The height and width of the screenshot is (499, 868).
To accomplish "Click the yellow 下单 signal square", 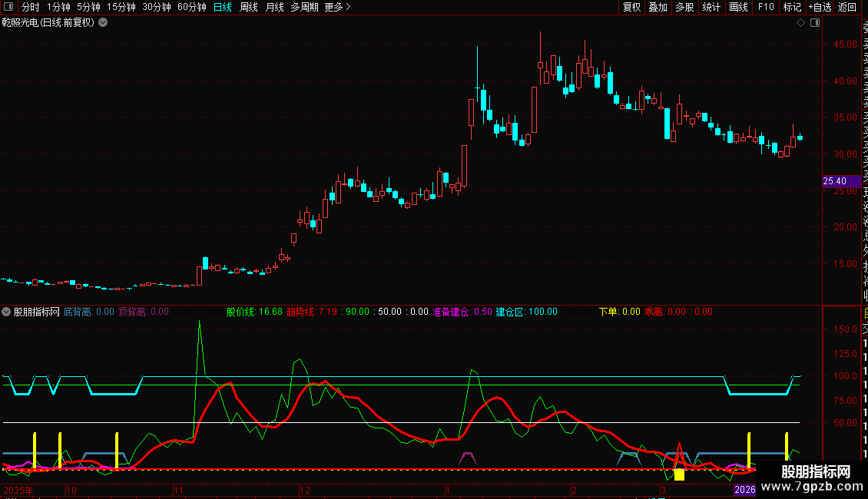I will tap(679, 474).
